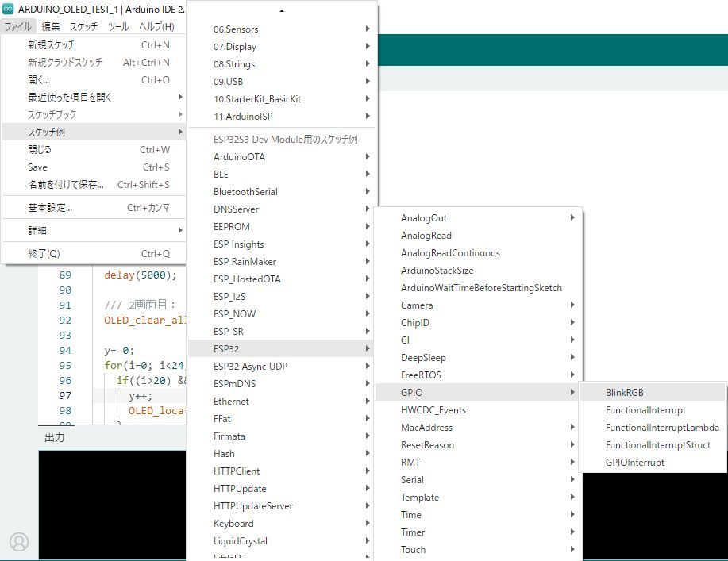Open the AnalogRead example
This screenshot has width=728, height=561.
click(x=426, y=236)
